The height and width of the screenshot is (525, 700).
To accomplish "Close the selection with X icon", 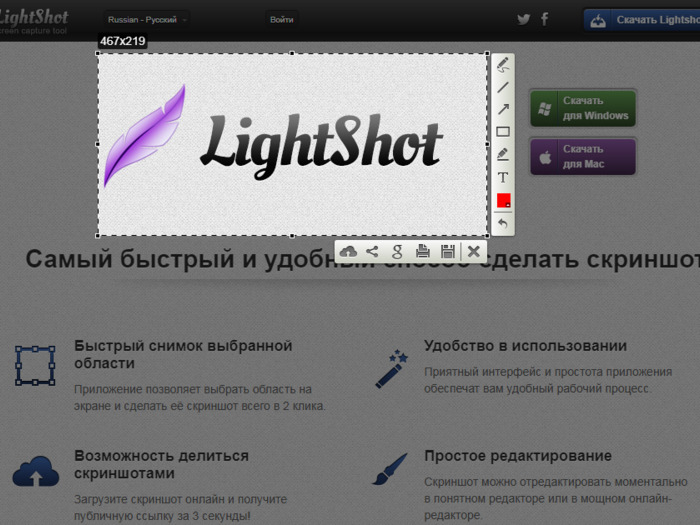I will (x=474, y=252).
